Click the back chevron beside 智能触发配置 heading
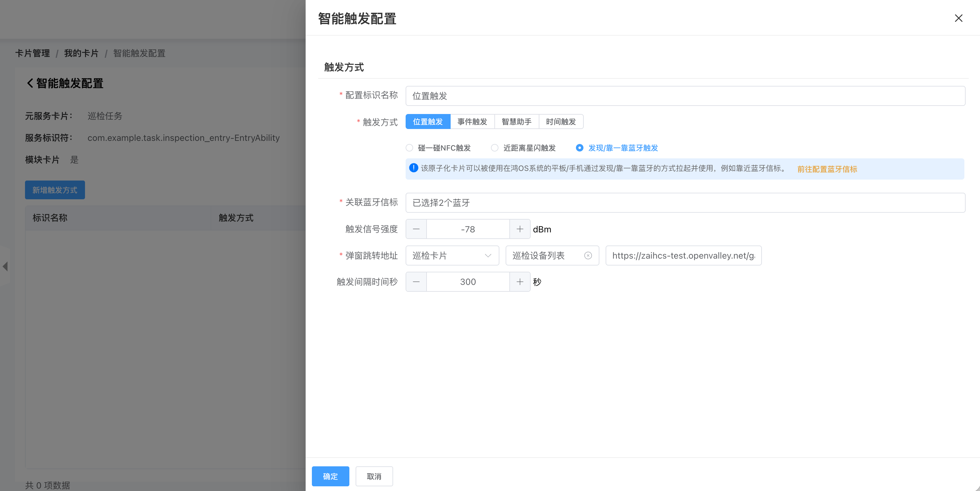Screen dimensions: 980x491 click(30, 83)
